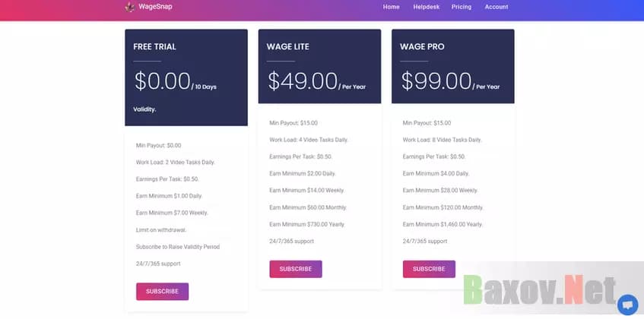Open the chat support bubble
This screenshot has height=319, width=644.
coord(627,304)
